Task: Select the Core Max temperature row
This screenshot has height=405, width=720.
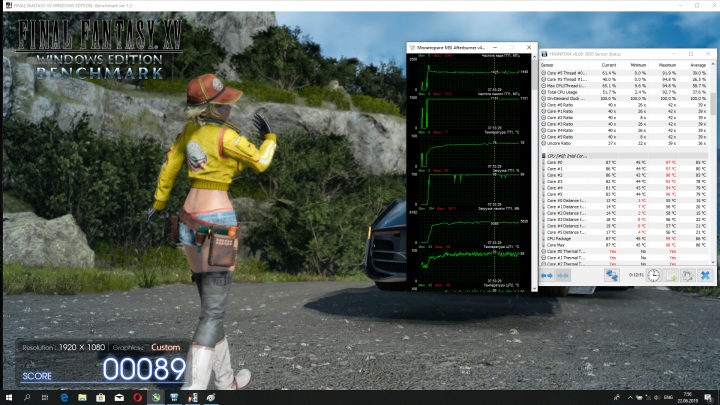Action: [x=624, y=245]
